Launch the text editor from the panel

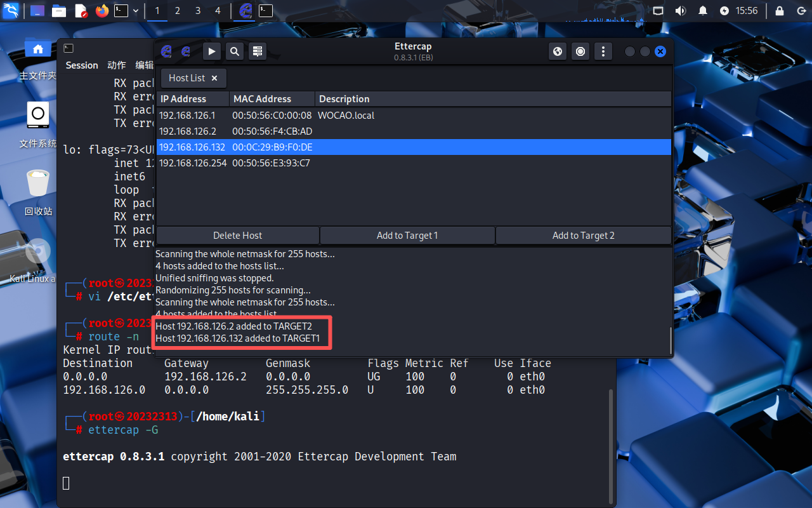point(81,11)
